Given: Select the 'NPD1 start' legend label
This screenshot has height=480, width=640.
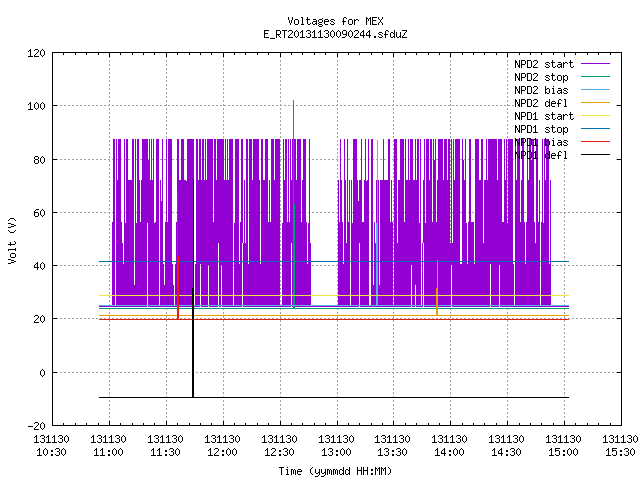Looking at the screenshot, I should coord(544,116).
